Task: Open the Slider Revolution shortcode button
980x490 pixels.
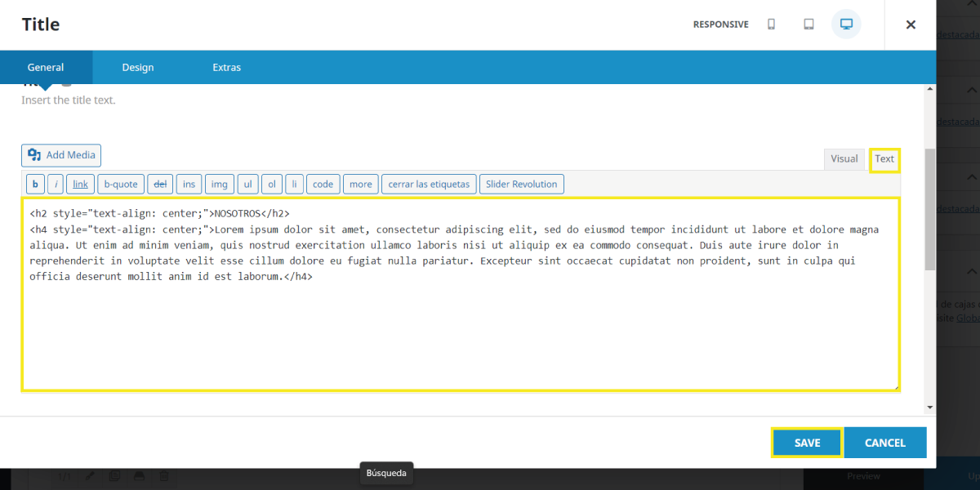Action: pos(521,184)
